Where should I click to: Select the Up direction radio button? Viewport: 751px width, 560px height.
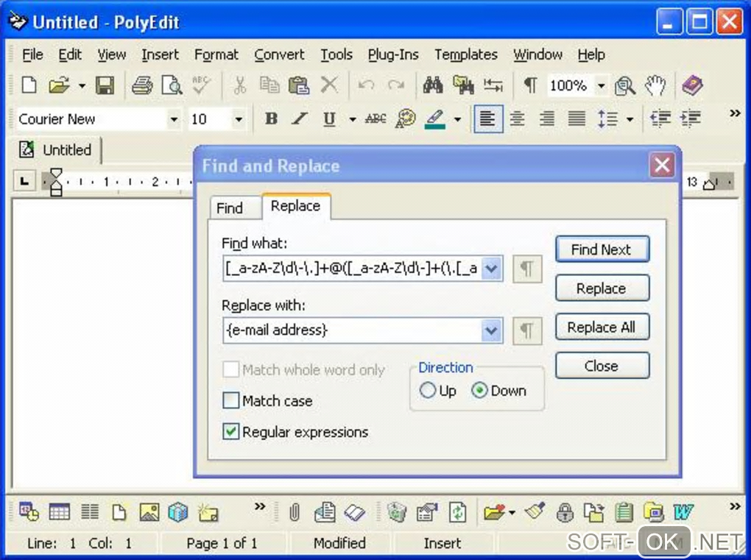coord(427,390)
